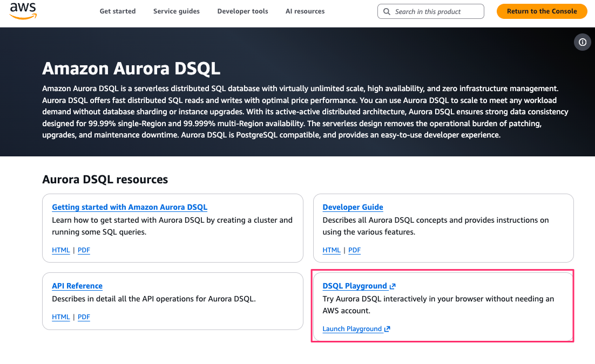Focus the Search in this product field

coord(437,11)
